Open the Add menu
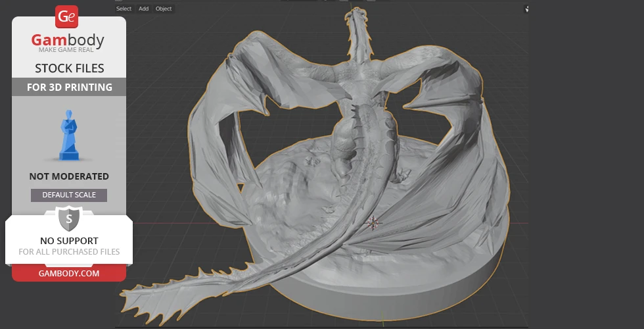 click(x=143, y=9)
